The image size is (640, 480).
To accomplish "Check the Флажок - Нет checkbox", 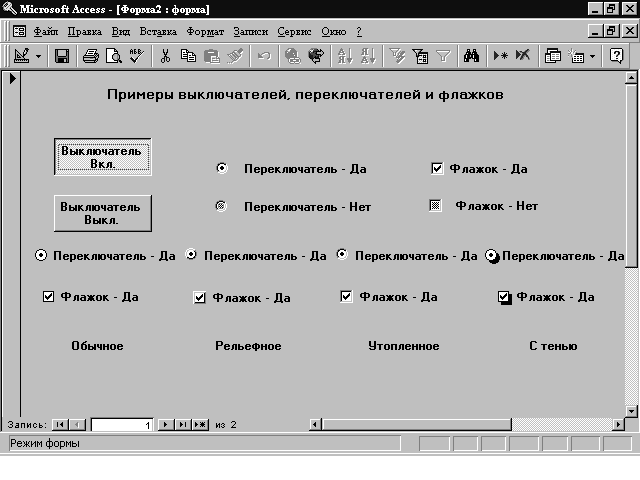I will point(435,205).
